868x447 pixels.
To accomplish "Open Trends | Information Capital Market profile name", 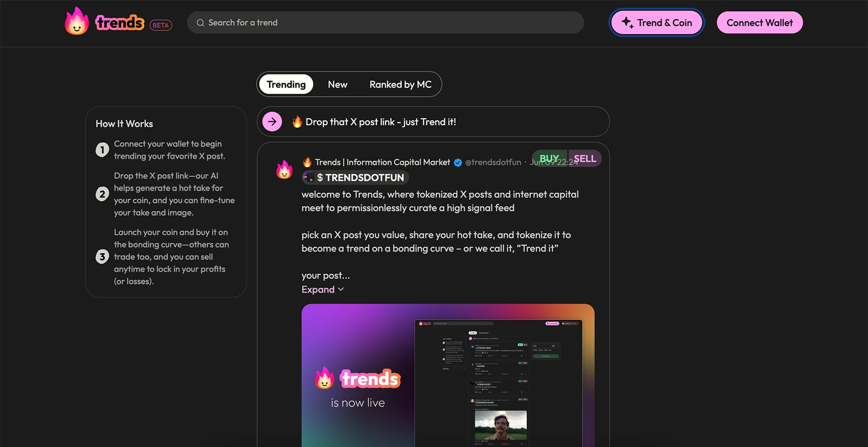I will [x=382, y=162].
